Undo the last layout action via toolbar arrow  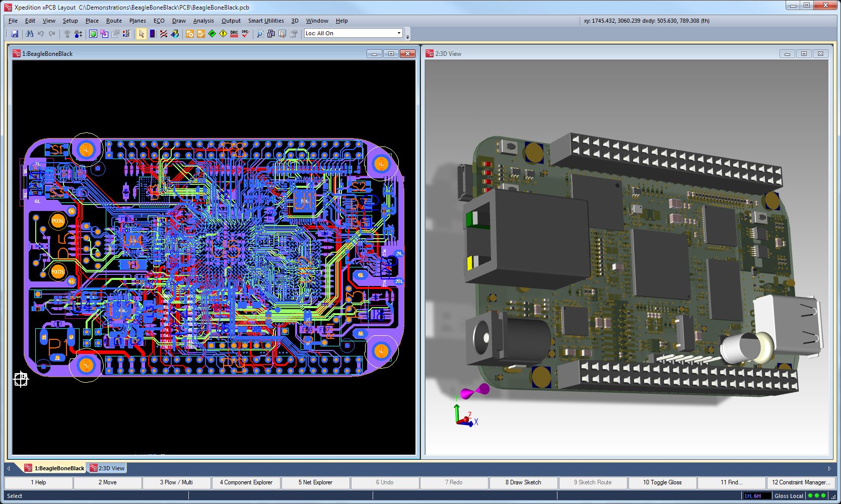(40, 34)
